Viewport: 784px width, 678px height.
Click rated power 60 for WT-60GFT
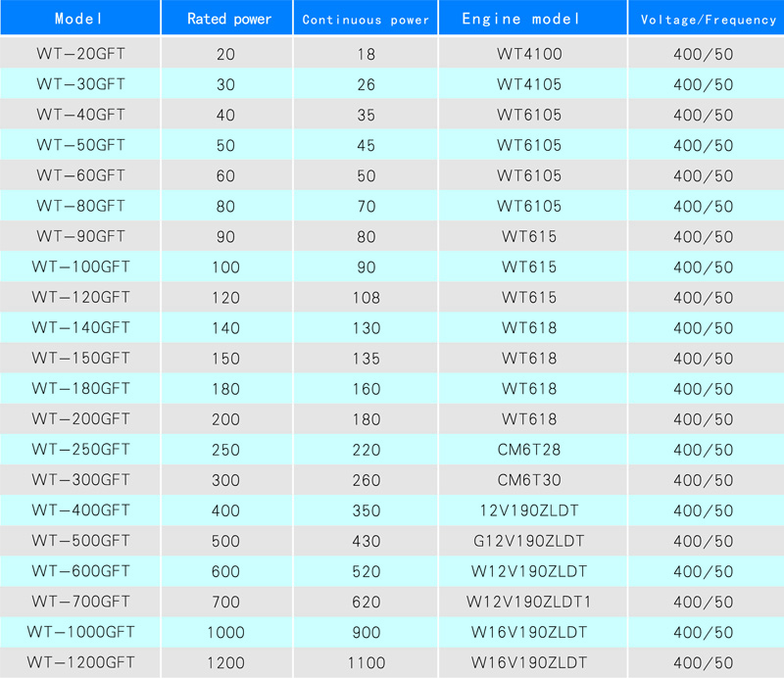[x=227, y=175]
